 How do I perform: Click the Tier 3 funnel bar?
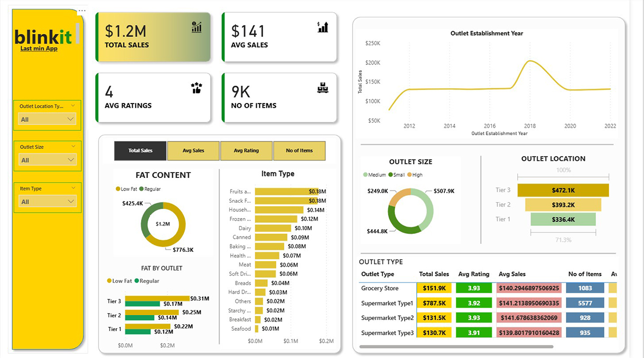coord(563,190)
